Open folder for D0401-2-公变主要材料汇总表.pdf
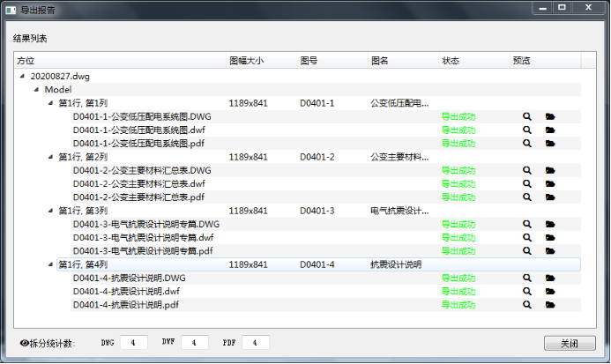 [550, 197]
